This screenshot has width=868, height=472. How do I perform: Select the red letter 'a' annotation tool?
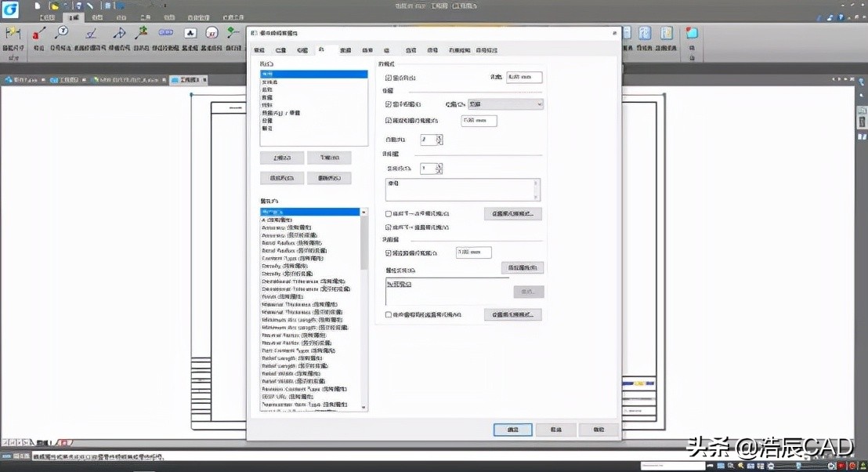pyautogui.click(x=38, y=34)
